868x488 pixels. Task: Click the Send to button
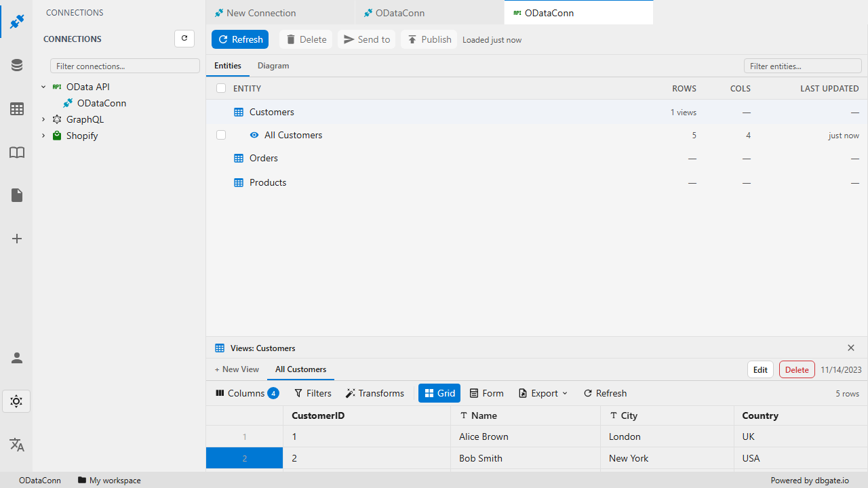tap(367, 39)
